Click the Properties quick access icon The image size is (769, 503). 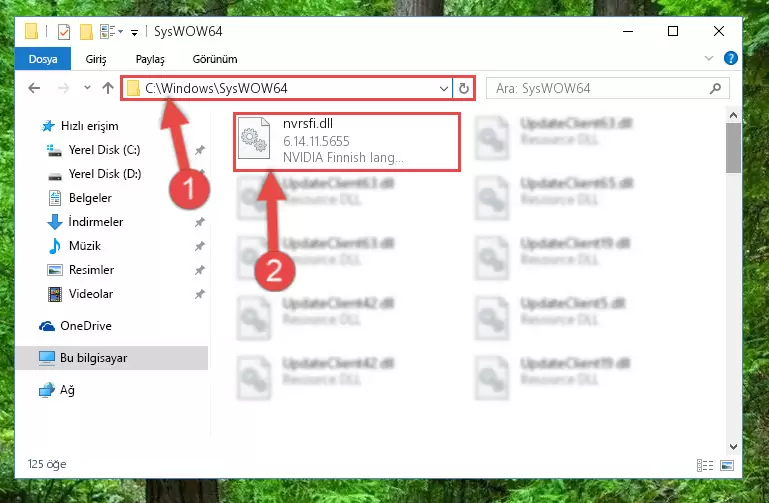coord(64,32)
